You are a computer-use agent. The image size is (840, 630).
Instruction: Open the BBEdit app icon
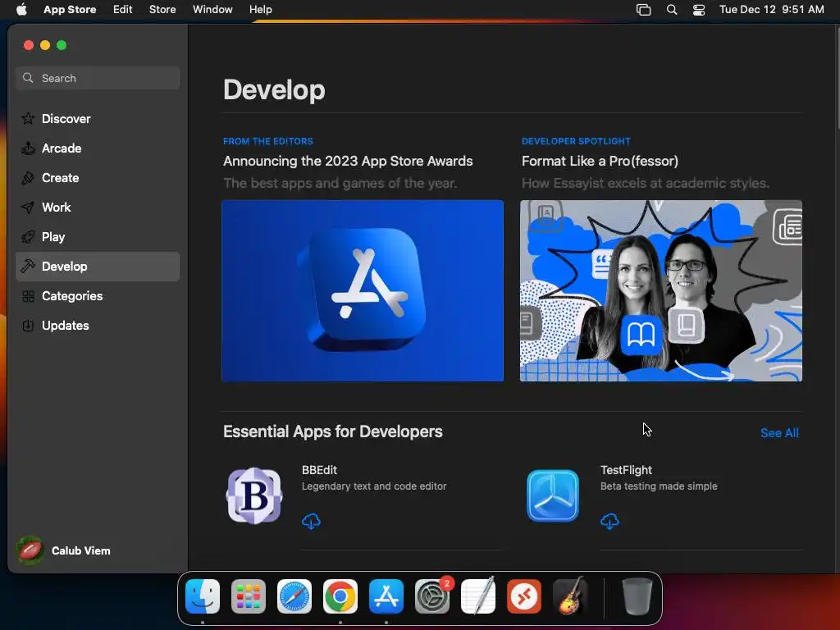254,495
